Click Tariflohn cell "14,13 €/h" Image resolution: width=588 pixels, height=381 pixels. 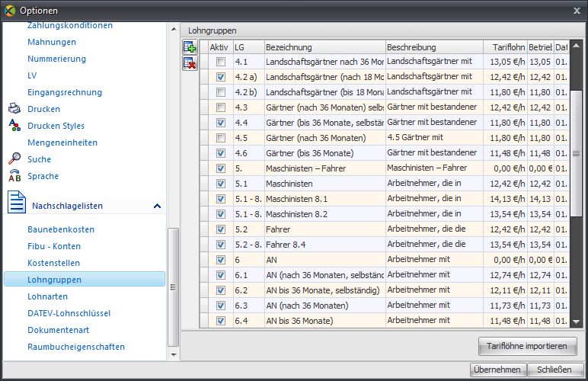(506, 199)
